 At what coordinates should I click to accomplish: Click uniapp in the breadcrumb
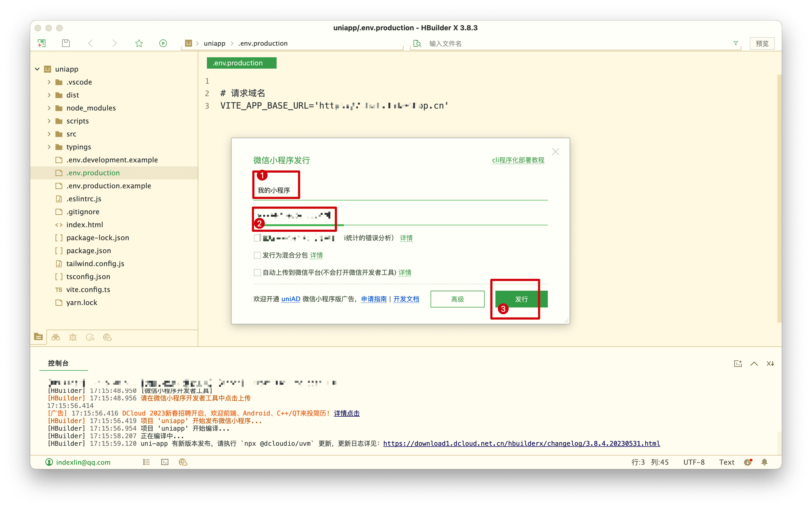pos(214,43)
